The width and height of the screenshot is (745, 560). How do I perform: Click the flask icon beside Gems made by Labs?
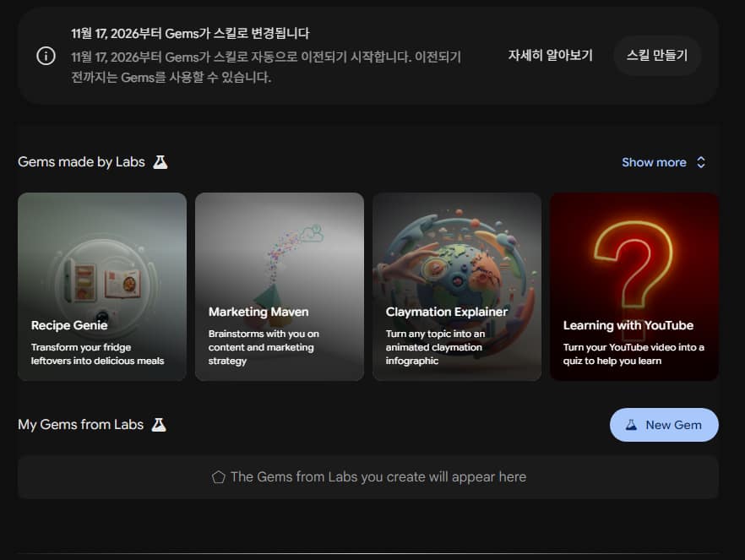pos(160,162)
